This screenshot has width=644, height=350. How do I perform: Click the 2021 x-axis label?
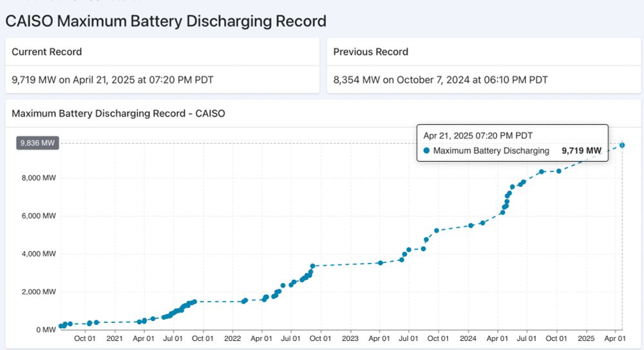coord(115,338)
